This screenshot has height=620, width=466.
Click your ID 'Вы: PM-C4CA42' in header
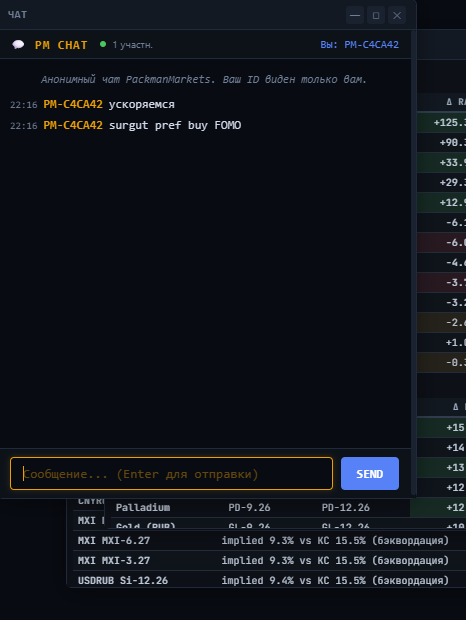359,45
